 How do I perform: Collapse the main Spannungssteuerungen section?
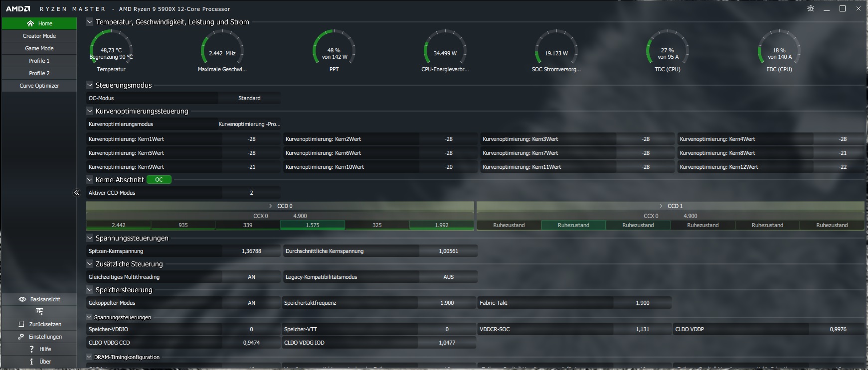pyautogui.click(x=90, y=238)
